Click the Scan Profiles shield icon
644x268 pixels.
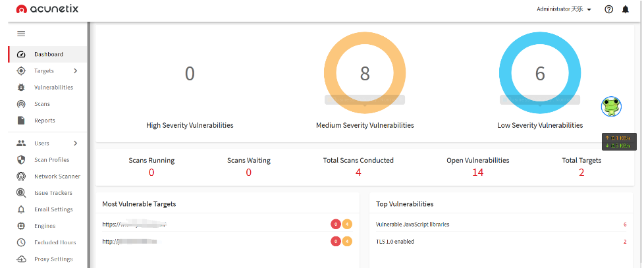[21, 159]
